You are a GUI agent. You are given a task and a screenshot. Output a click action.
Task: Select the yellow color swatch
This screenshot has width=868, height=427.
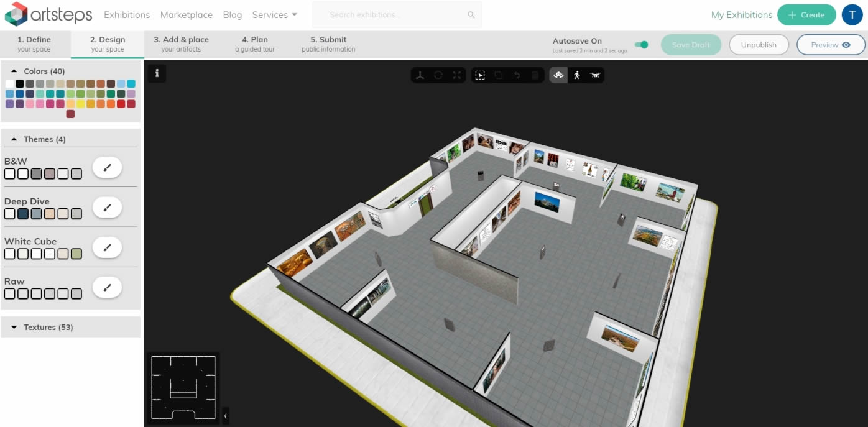coord(80,104)
